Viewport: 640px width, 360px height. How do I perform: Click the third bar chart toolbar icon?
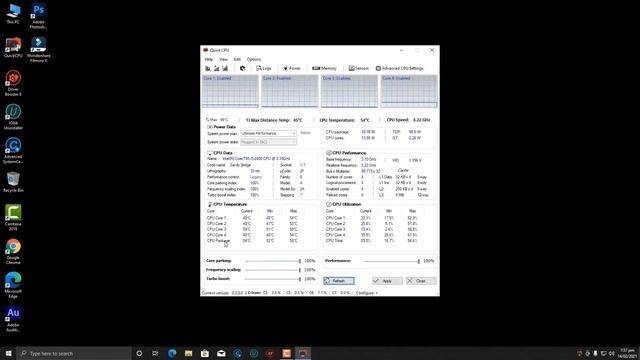[225, 68]
